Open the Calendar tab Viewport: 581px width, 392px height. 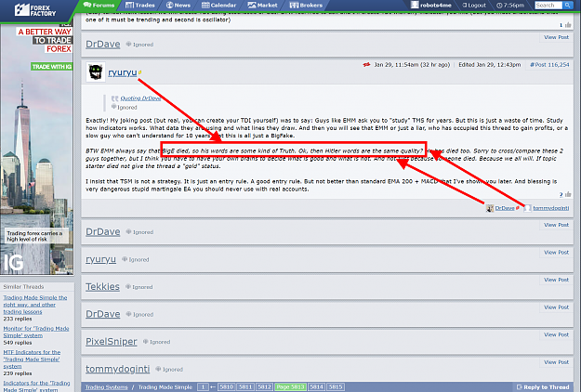(x=218, y=6)
